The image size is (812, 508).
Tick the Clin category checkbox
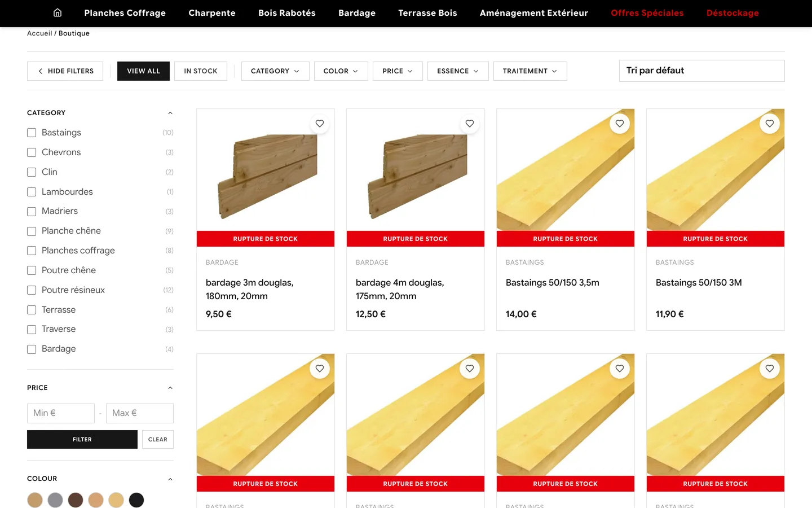click(x=32, y=172)
